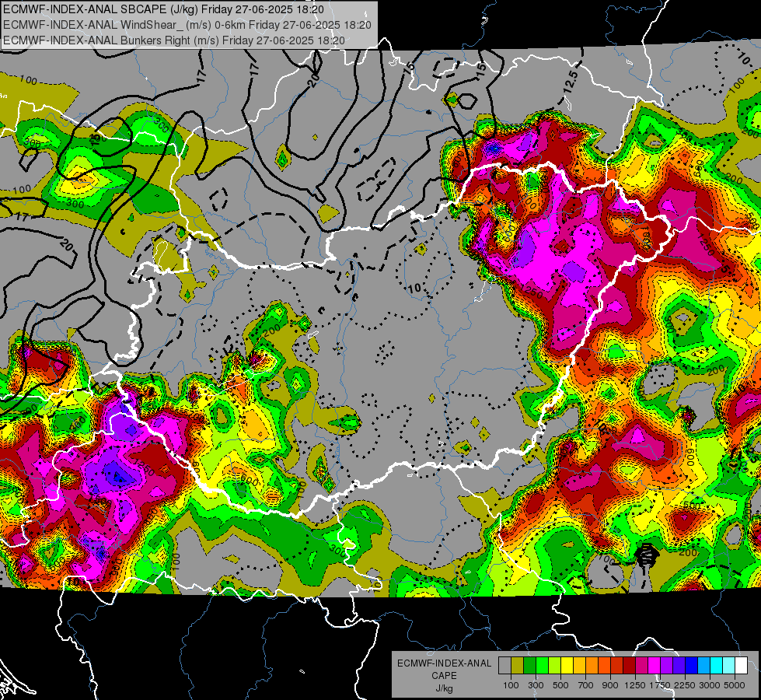Click the WindShear_ (m/s) 0-6km header line
The image size is (761, 700).
coord(187,25)
